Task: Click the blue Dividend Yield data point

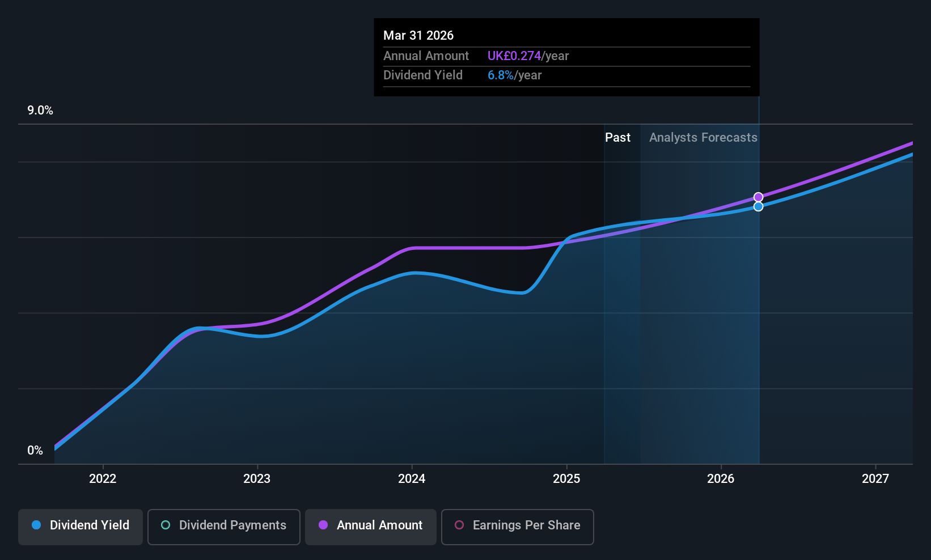Action: (758, 206)
